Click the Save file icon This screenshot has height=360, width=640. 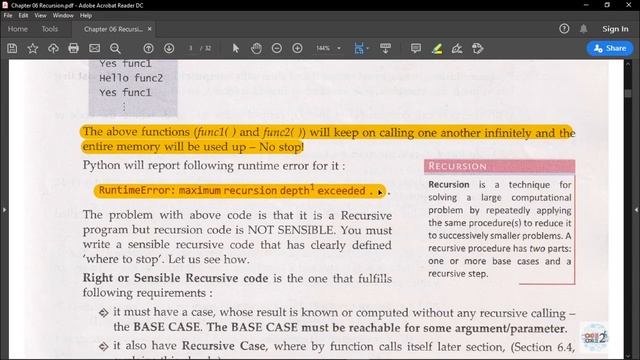click(12, 48)
